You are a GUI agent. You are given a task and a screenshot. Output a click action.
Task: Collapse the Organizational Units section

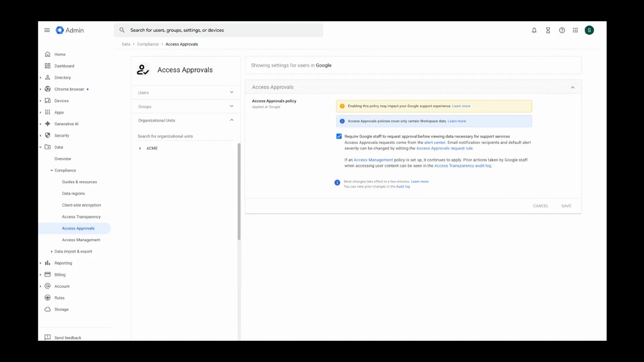[231, 120]
